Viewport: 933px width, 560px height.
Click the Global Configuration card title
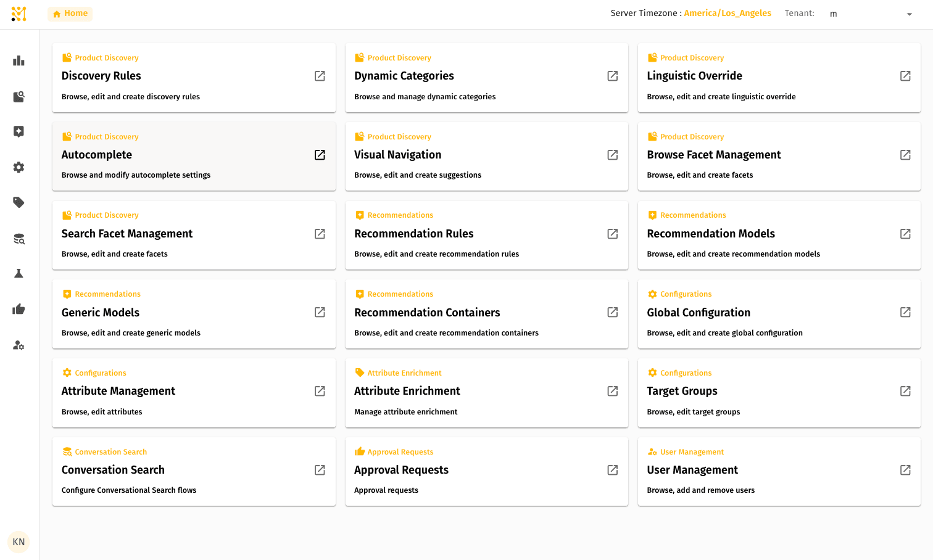tap(699, 313)
